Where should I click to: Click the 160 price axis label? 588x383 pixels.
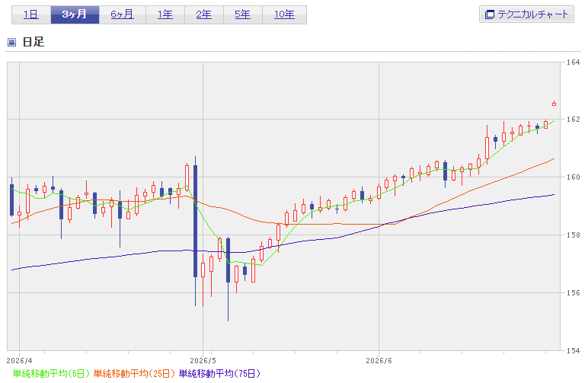[573, 177]
